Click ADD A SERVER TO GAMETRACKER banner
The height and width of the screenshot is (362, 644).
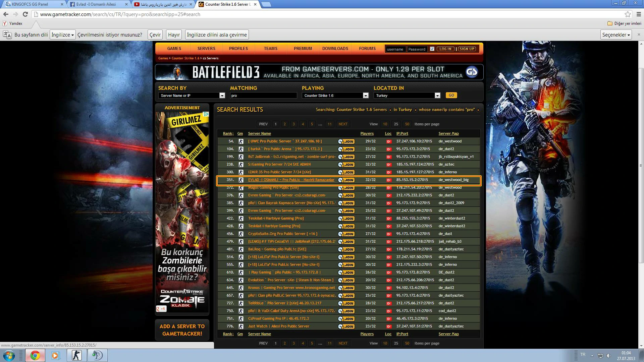(x=182, y=330)
